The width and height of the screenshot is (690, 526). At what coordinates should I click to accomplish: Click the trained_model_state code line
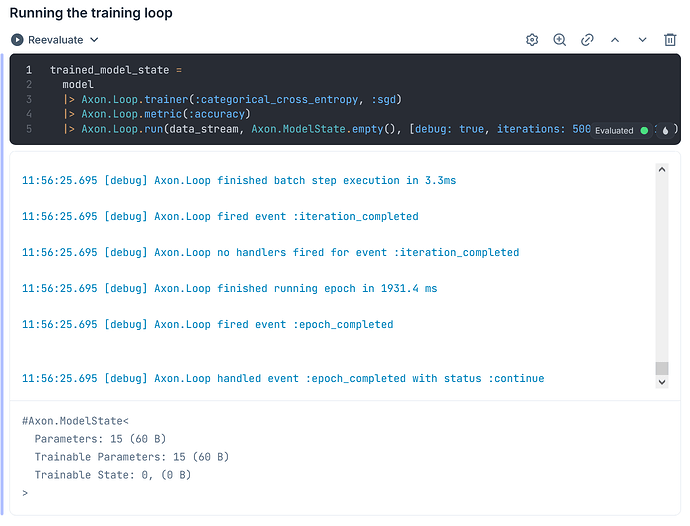(x=116, y=70)
